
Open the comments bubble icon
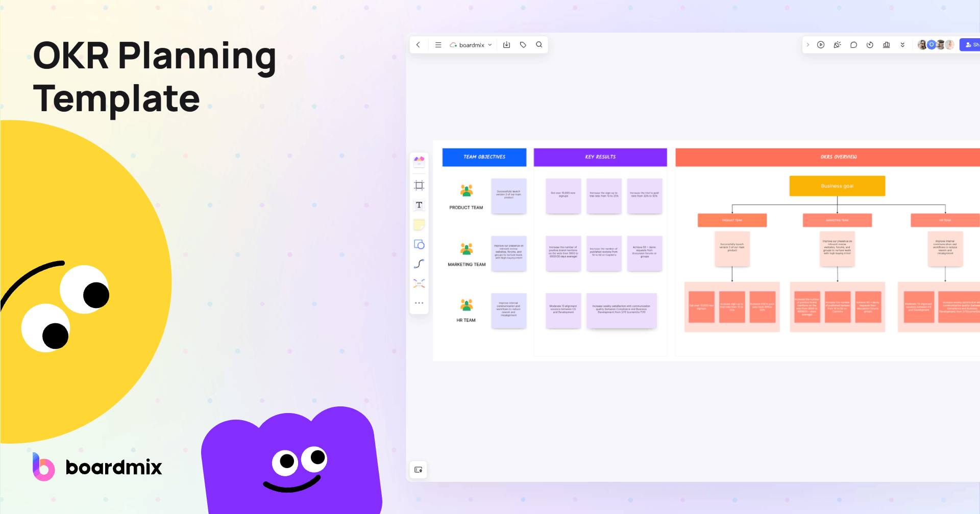(x=853, y=45)
